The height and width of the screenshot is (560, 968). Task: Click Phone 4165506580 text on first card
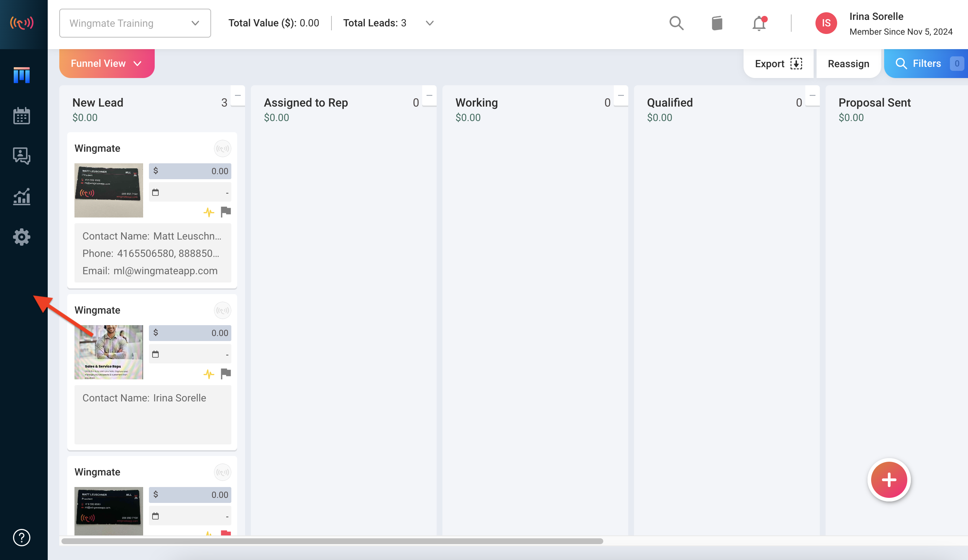point(151,254)
